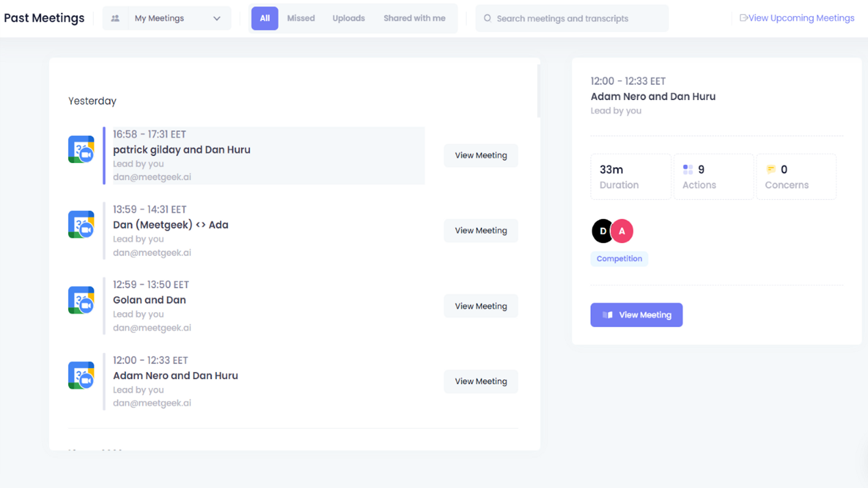Click Google Meet icon for Dan (Meetgeek) <> Ada
868x488 pixels.
click(x=81, y=224)
